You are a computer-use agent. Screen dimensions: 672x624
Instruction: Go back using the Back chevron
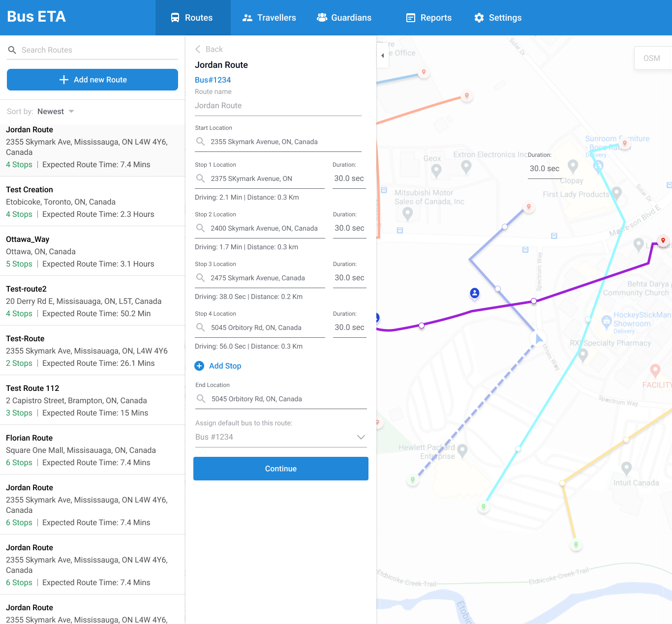coord(198,49)
